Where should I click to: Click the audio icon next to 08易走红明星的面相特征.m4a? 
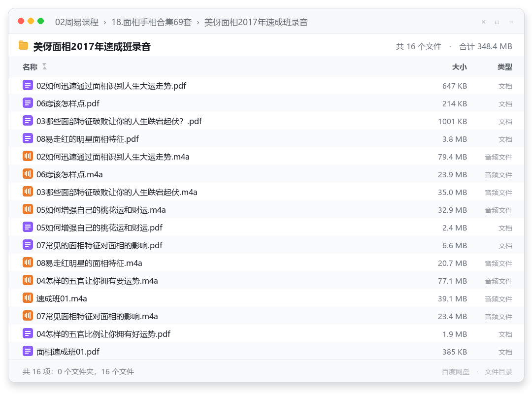point(28,263)
